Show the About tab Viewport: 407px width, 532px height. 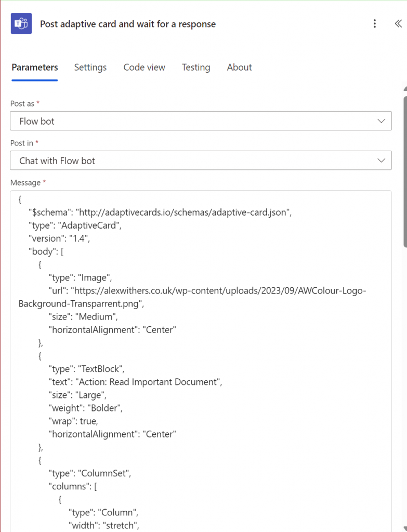(239, 67)
